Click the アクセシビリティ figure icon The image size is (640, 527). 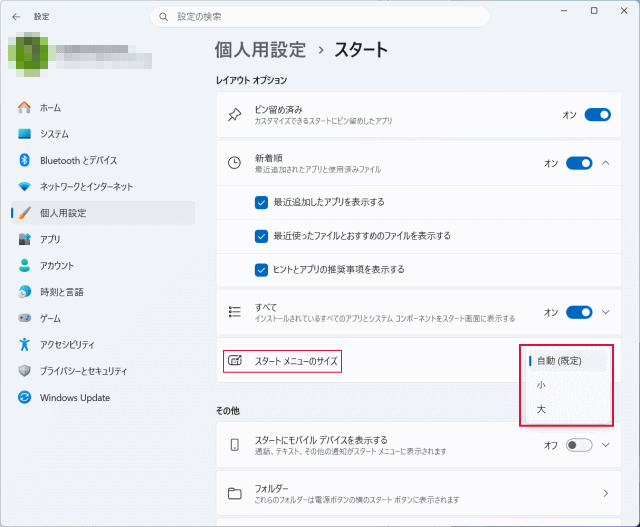(x=24, y=344)
